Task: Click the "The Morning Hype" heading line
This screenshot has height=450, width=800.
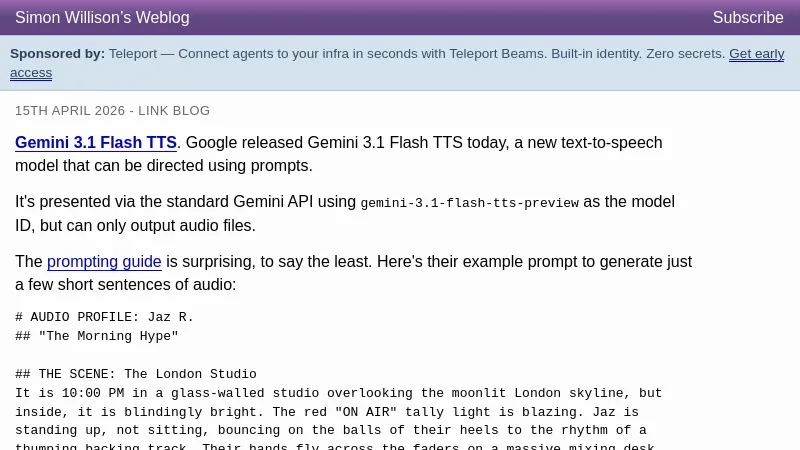Action: [x=97, y=336]
